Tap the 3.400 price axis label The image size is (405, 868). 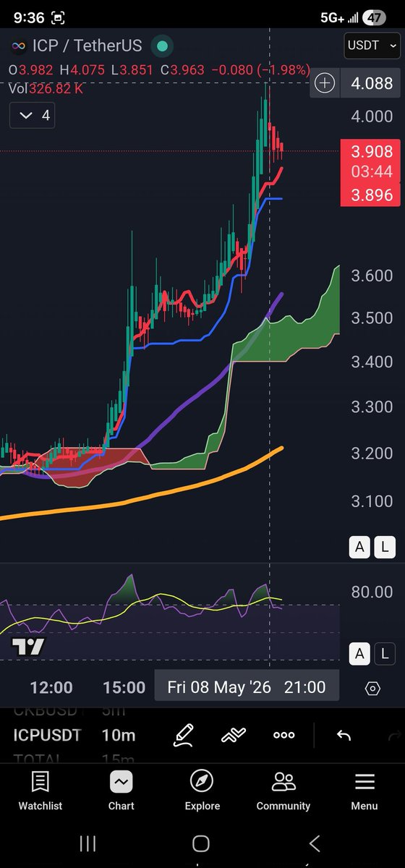pyautogui.click(x=372, y=362)
